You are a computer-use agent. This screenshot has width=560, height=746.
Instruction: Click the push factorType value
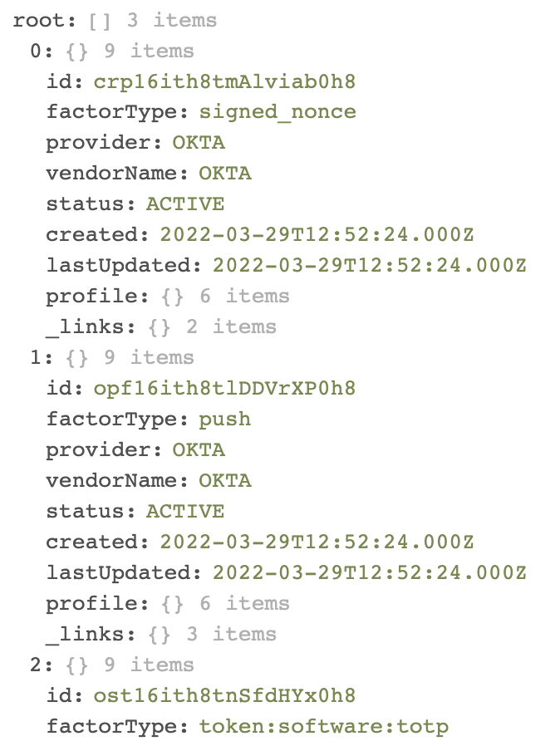[224, 419]
